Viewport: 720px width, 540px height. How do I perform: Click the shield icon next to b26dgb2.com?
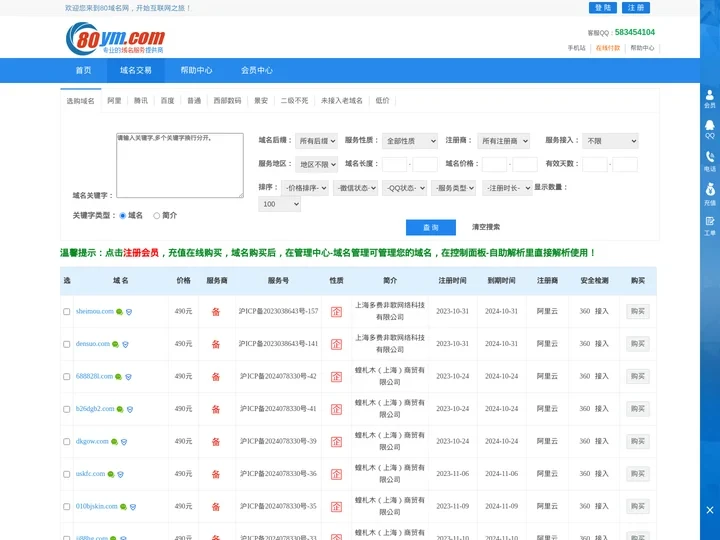[130, 409]
